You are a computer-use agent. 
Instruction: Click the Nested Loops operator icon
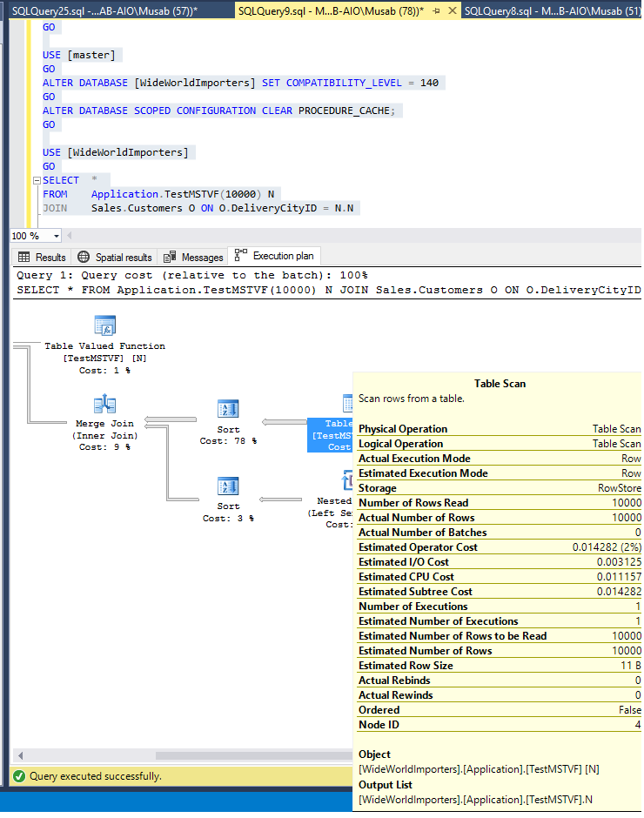click(x=347, y=479)
